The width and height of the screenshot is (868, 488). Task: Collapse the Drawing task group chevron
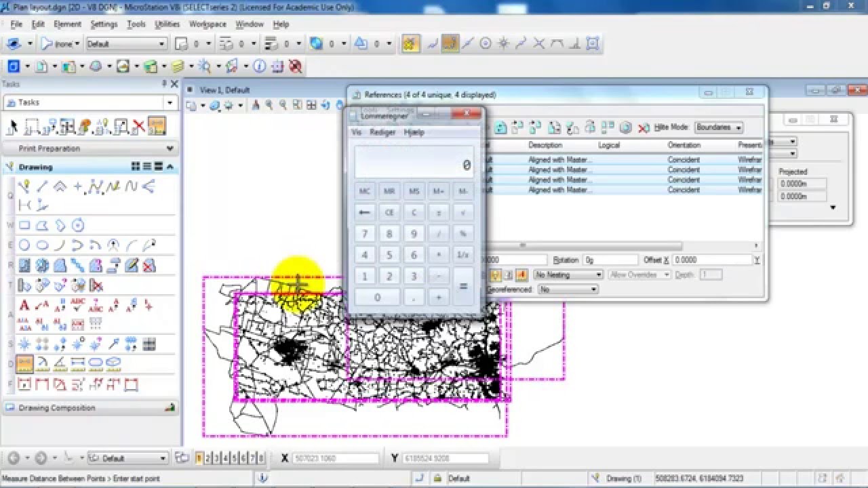coord(170,167)
